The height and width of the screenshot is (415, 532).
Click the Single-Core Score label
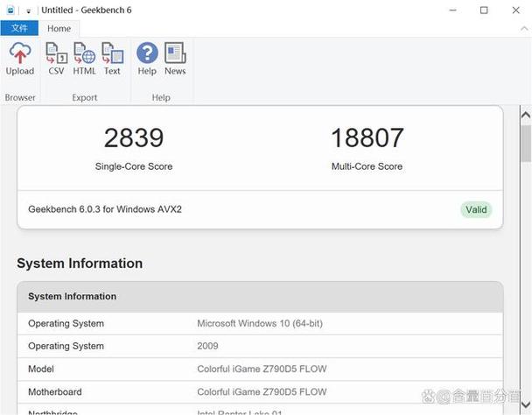click(134, 166)
